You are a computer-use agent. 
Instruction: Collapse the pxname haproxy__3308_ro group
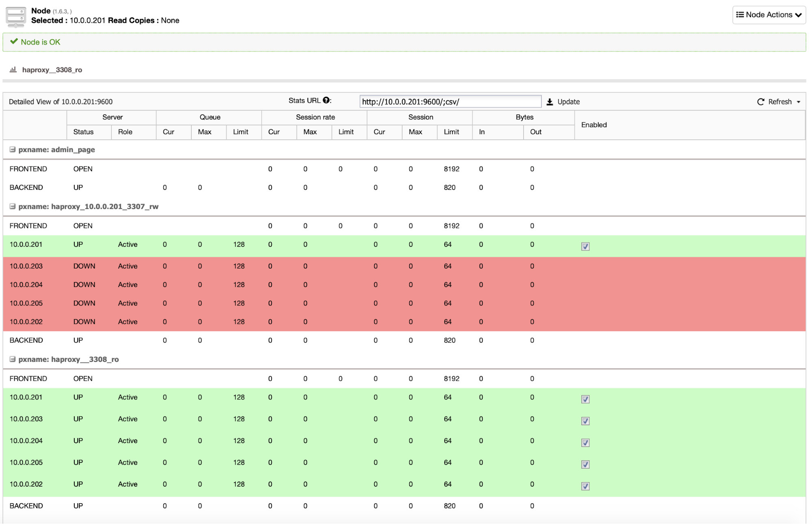pyautogui.click(x=13, y=359)
